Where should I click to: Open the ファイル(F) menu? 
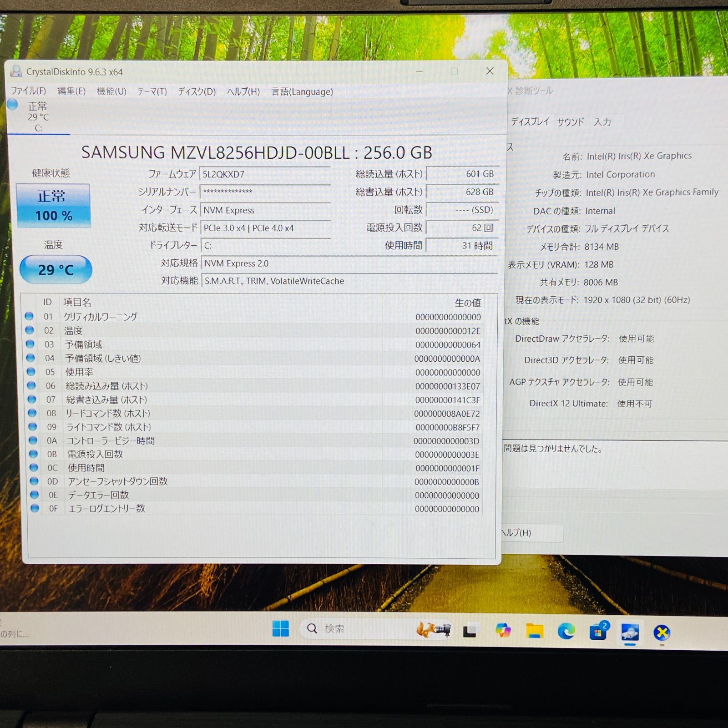point(28,91)
